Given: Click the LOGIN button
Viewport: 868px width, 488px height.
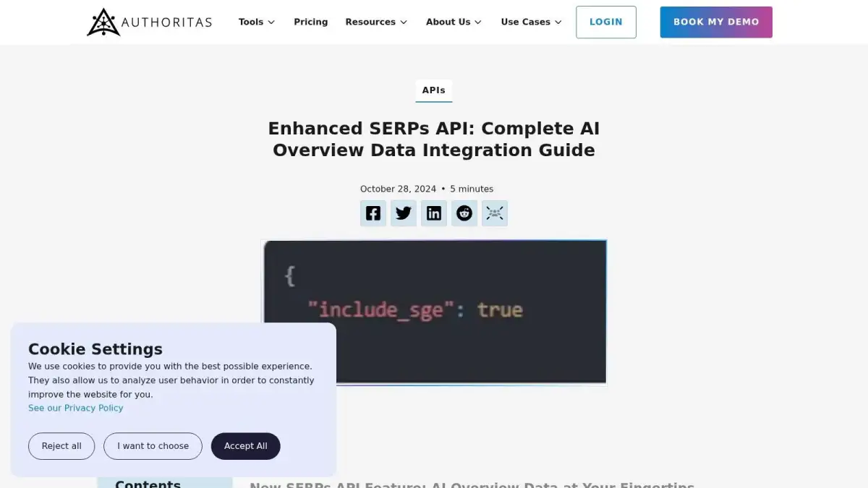Looking at the screenshot, I should [x=606, y=22].
